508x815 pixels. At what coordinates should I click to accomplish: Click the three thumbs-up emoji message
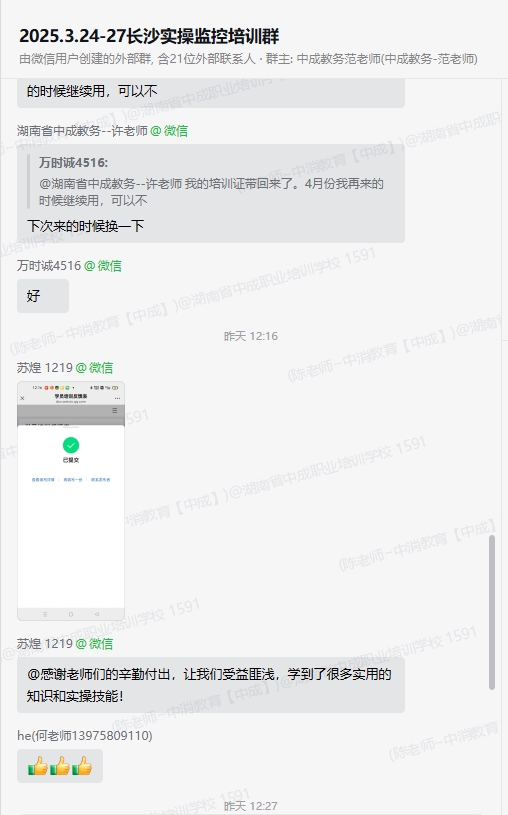point(60,766)
